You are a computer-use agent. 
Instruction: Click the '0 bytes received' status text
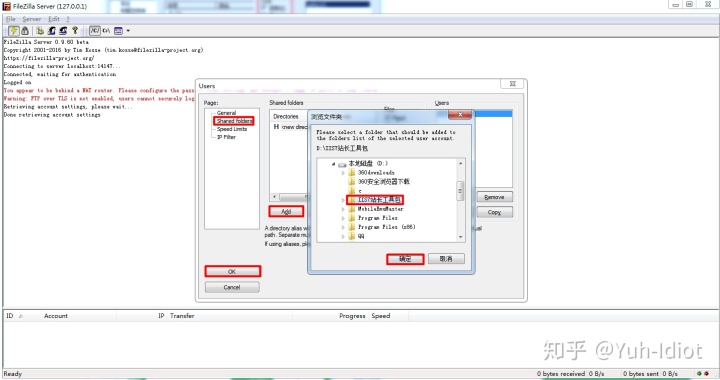coord(561,374)
